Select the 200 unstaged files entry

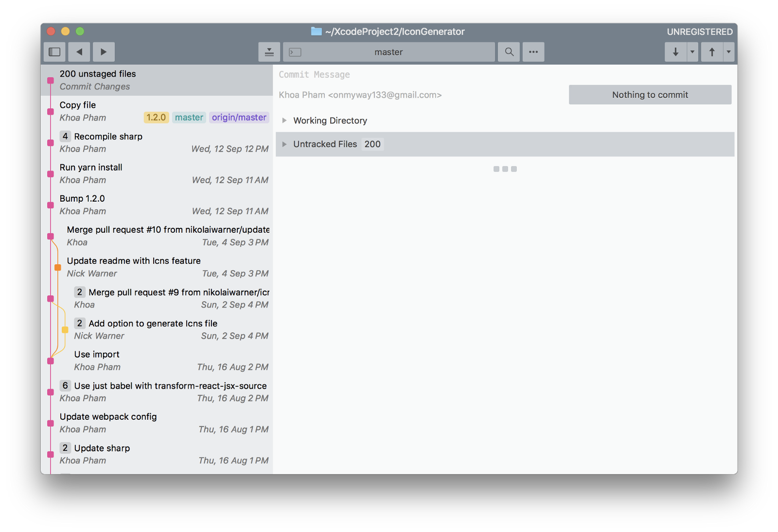click(x=157, y=80)
